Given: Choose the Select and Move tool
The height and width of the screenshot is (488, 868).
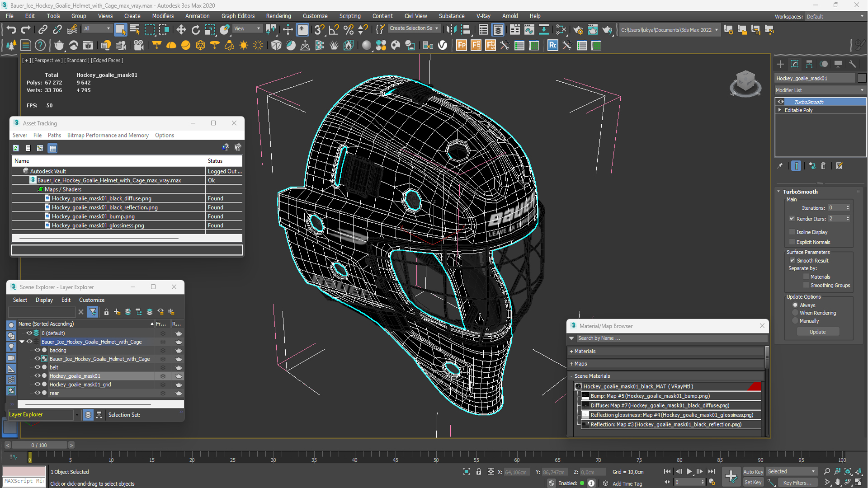Looking at the screenshot, I should pos(181,30).
